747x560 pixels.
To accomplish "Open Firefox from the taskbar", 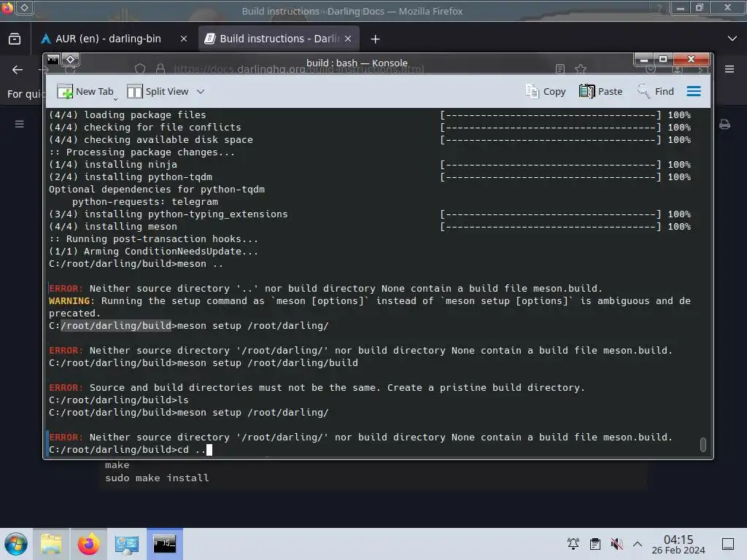I will [88, 544].
